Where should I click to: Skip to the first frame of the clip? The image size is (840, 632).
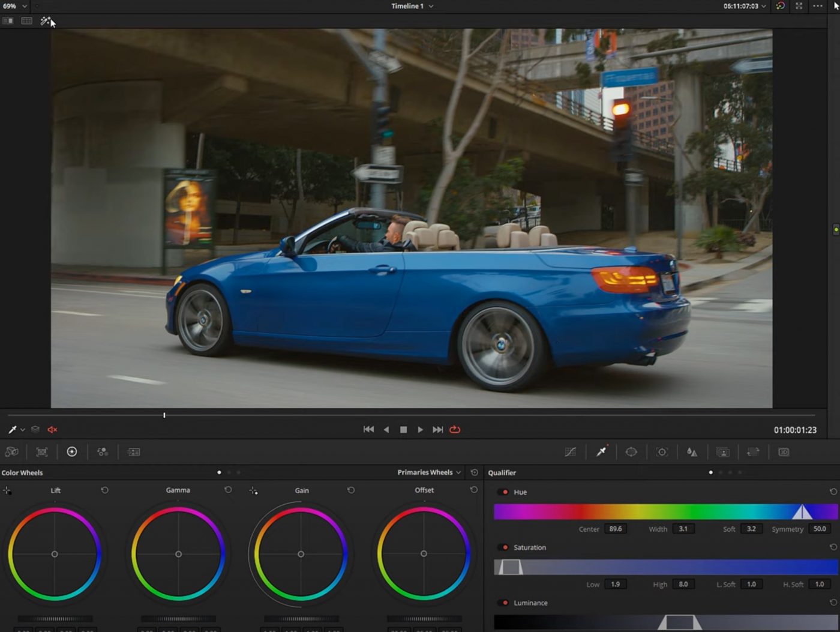tap(368, 430)
